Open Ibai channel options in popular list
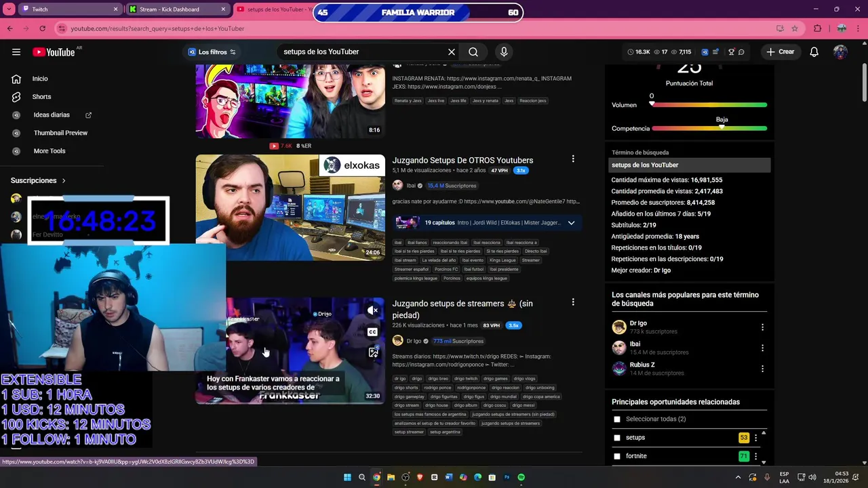The width and height of the screenshot is (868, 488). [x=762, y=348]
